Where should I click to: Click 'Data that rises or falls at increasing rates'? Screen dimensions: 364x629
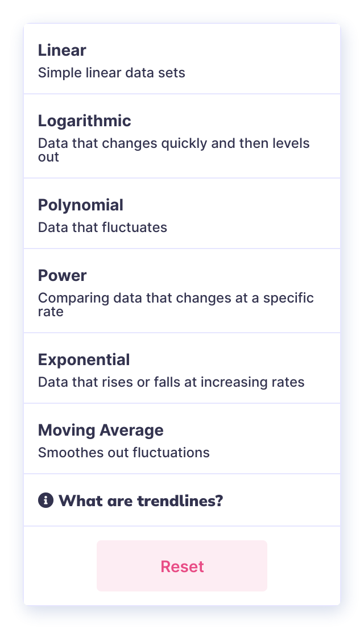coord(171,382)
